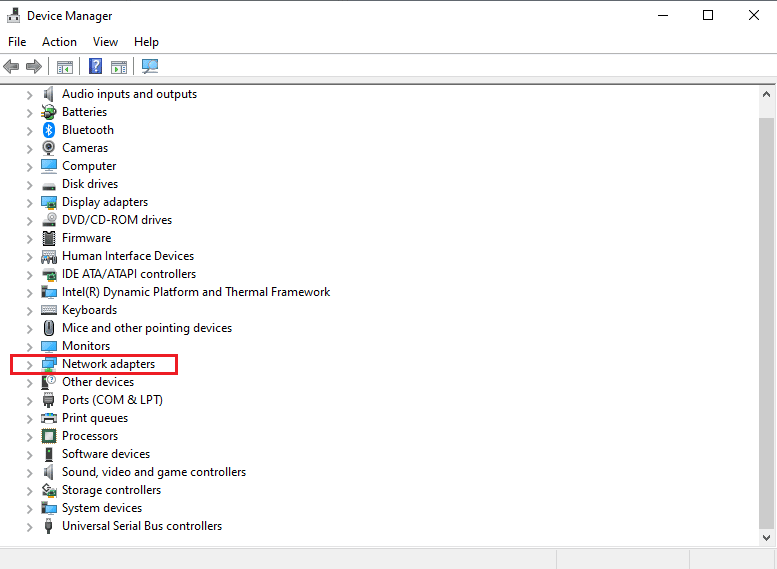The width and height of the screenshot is (777, 569).
Task: Close the Device Manager window
Action: coord(754,15)
